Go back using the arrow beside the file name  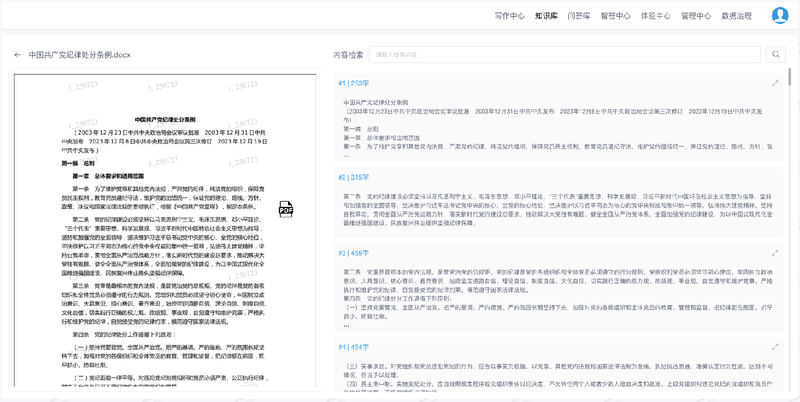[18, 55]
